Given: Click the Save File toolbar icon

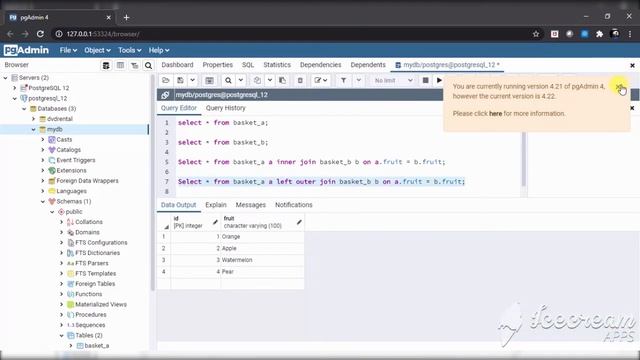Looking at the screenshot, I should (180, 80).
